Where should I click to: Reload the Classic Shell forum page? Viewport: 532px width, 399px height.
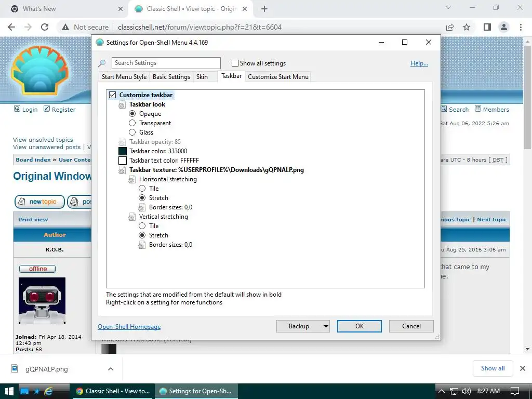click(45, 27)
